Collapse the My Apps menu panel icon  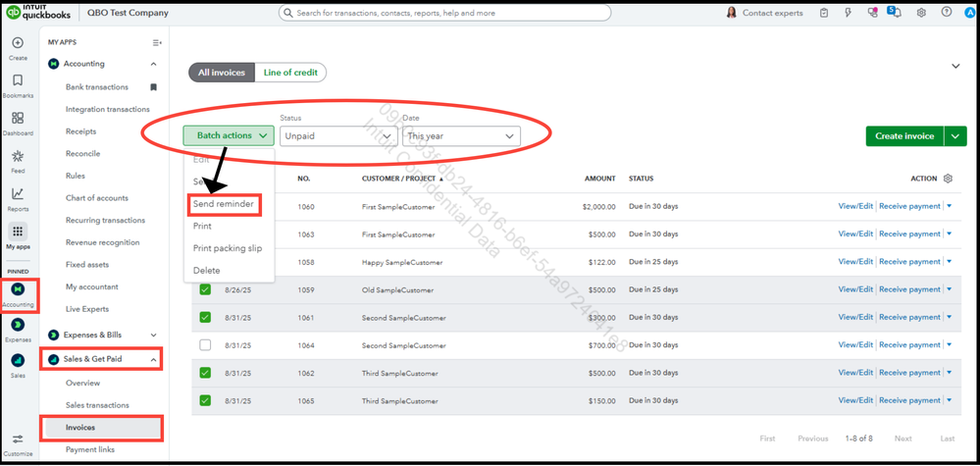157,42
